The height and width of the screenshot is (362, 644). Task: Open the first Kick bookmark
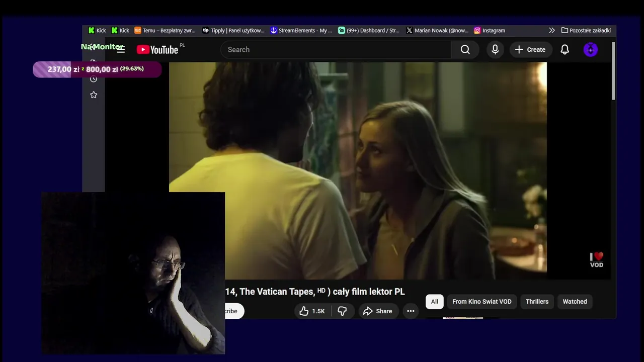click(97, 30)
